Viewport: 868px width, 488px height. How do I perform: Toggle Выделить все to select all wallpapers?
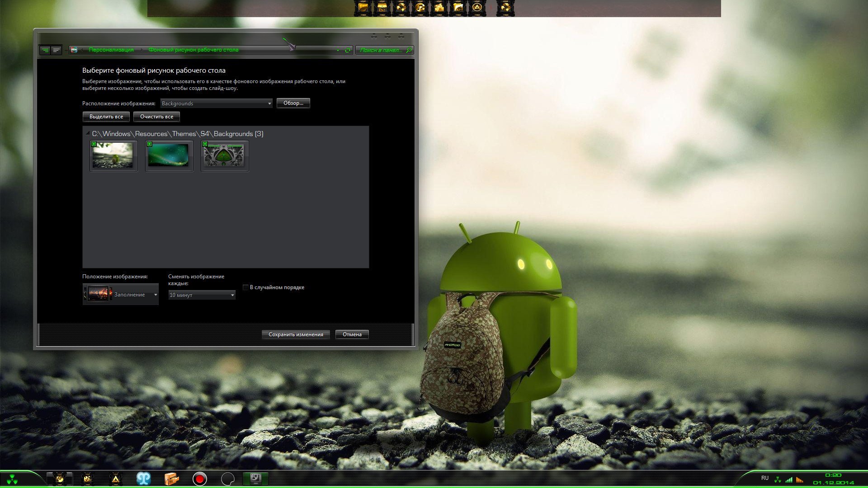[106, 116]
